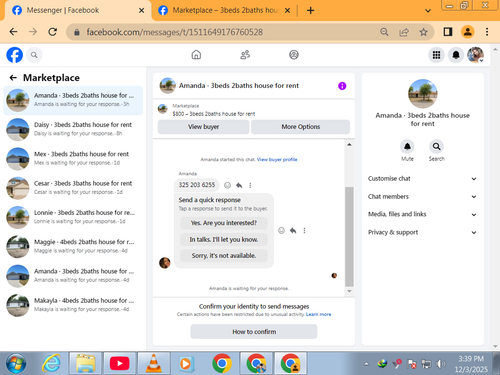Open the Facebook search magnifier icon

[34, 55]
